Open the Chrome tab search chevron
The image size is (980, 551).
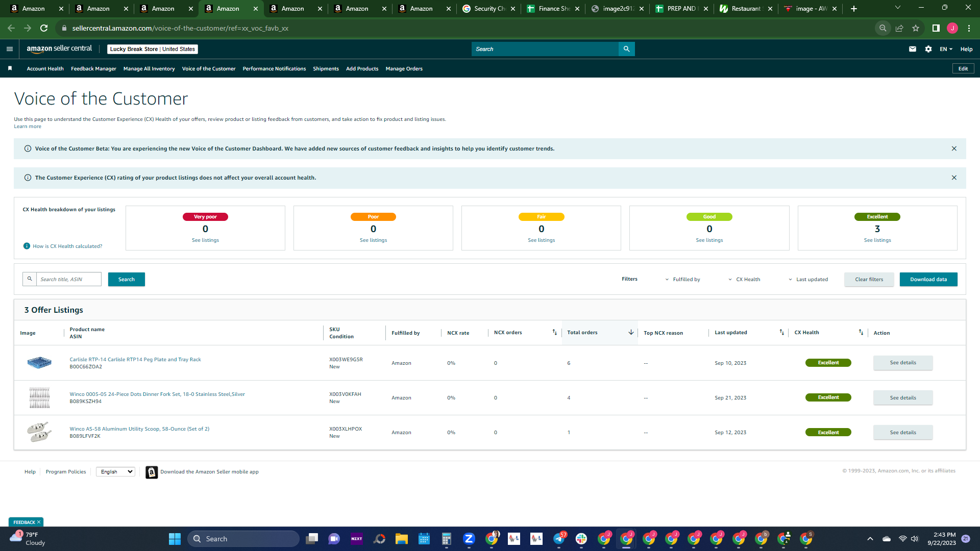pyautogui.click(x=898, y=8)
